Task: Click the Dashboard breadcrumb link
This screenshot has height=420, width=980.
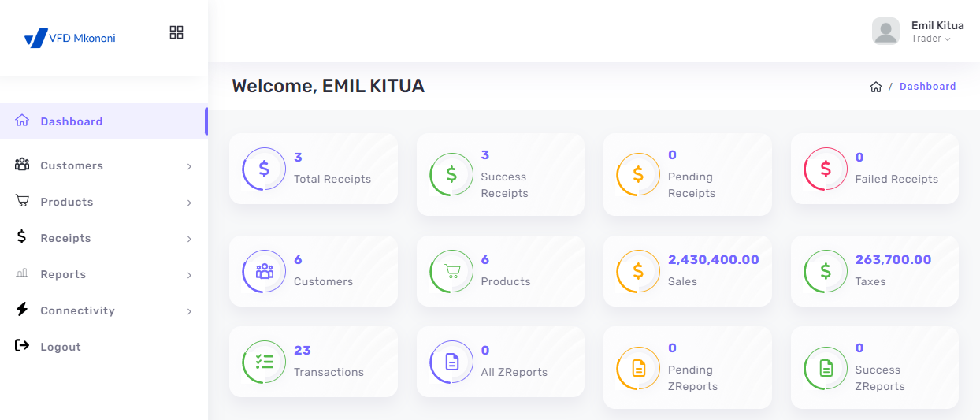Action: click(927, 87)
